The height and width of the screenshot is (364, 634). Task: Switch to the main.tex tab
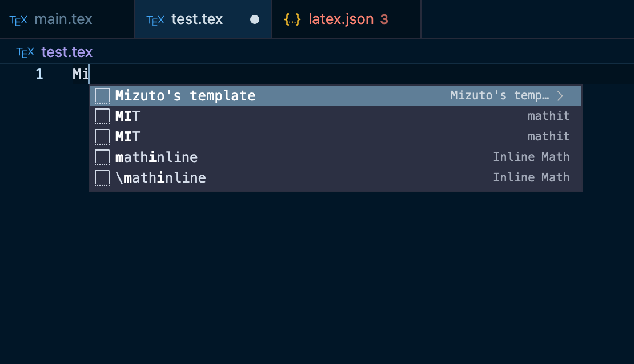click(67, 19)
